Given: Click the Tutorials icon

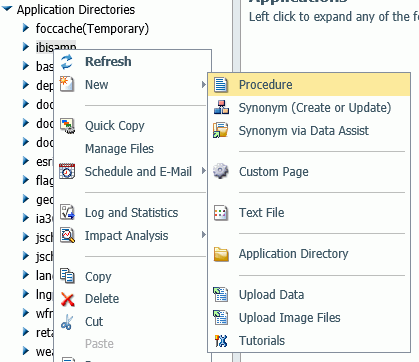Looking at the screenshot, I should (221, 341).
